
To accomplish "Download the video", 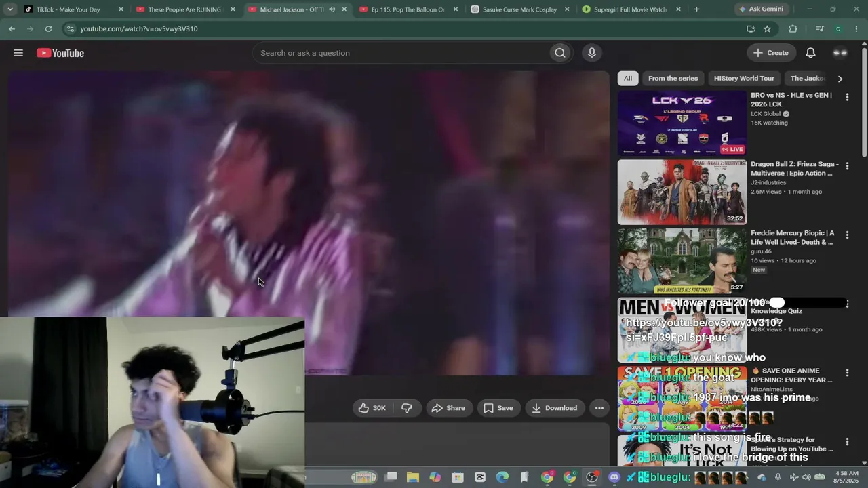I will [555, 408].
